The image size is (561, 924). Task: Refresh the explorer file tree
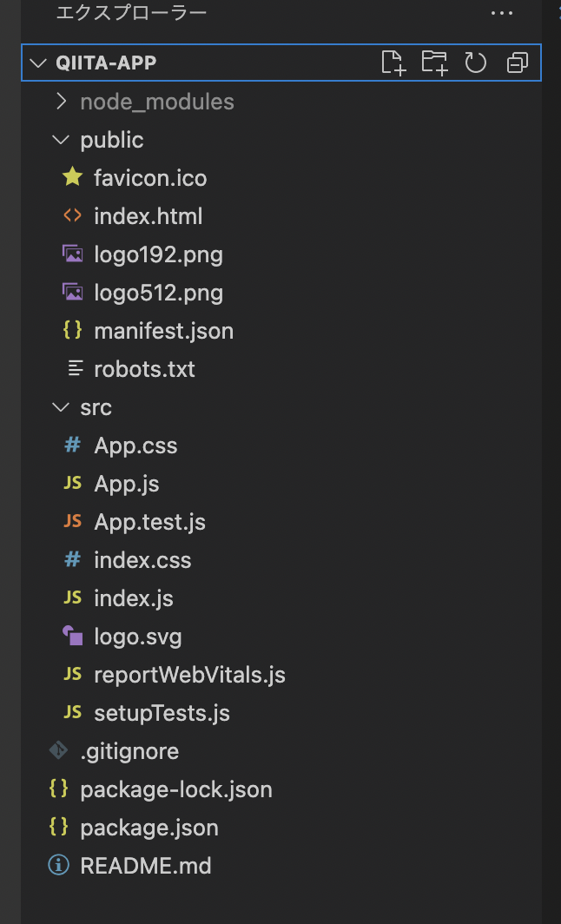click(475, 63)
